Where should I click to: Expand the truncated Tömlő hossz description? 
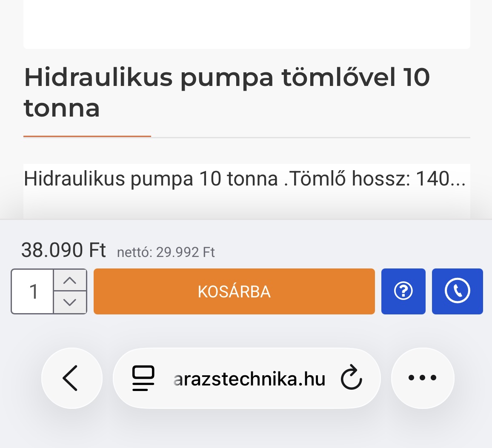click(244, 179)
